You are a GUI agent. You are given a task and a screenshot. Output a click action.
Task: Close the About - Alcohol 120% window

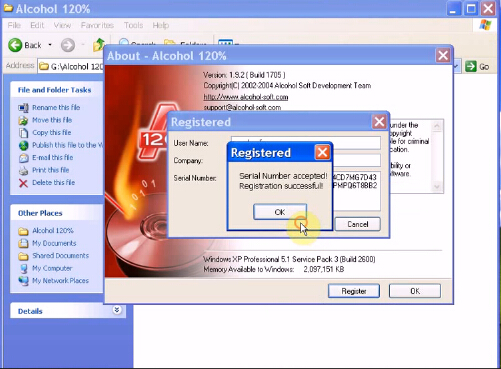[443, 55]
